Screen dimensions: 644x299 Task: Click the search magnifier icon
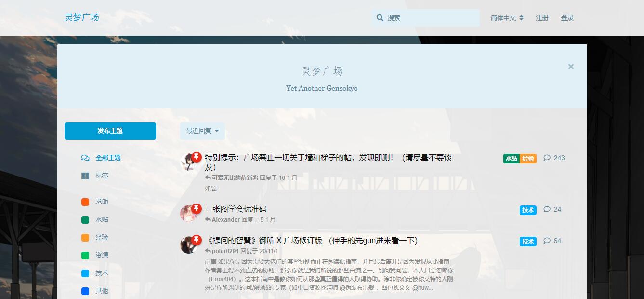[380, 18]
